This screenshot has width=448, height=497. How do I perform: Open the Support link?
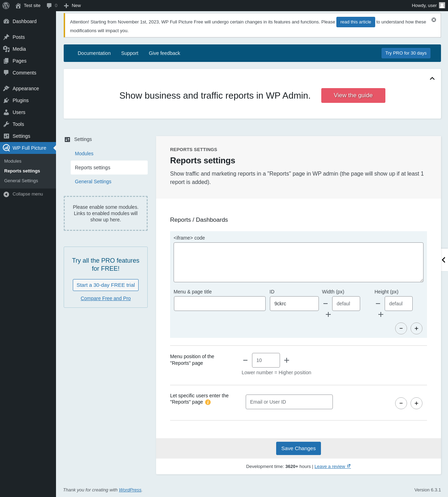(x=129, y=53)
